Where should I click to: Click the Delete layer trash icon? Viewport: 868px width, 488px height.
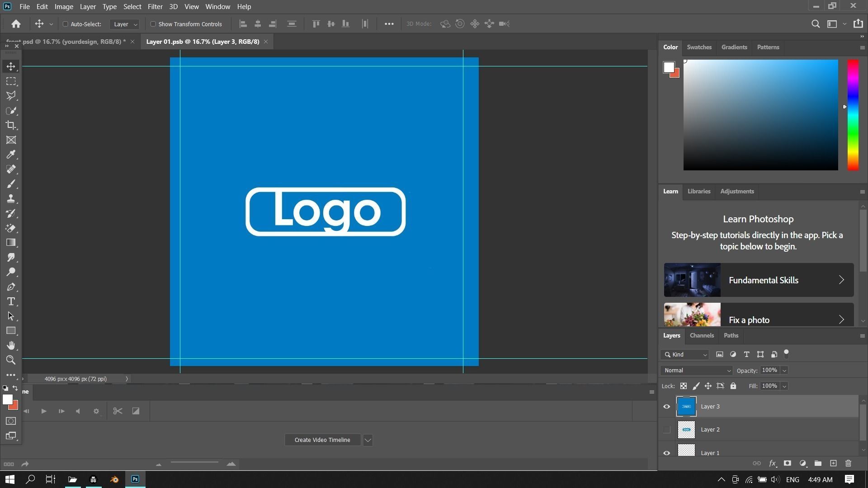[848, 463]
